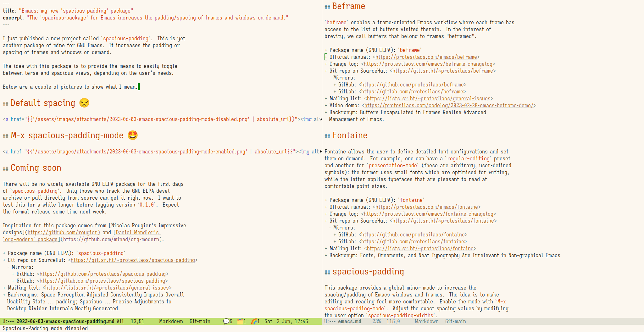Open the lists.sr.ht fontaine mailing list link
Viewport: 644px width, 332px height.
click(420, 248)
